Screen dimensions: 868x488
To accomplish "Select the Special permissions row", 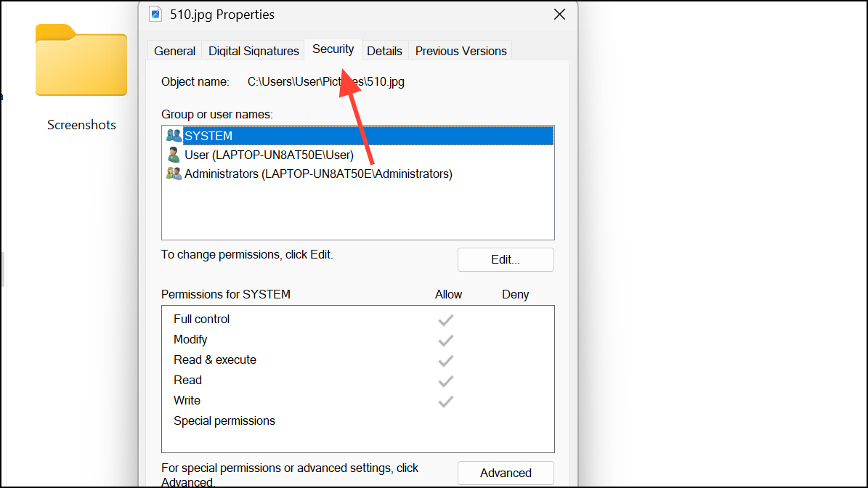I will tap(224, 421).
